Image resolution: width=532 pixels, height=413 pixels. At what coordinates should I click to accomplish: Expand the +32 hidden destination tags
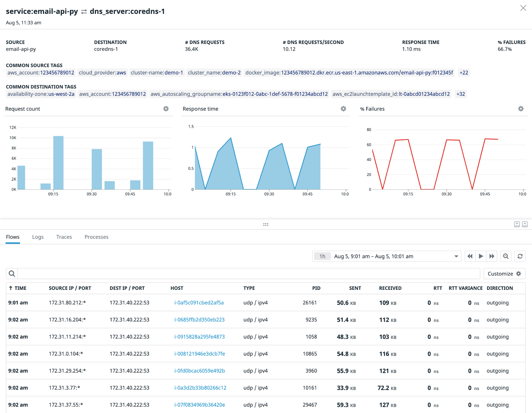pos(460,94)
